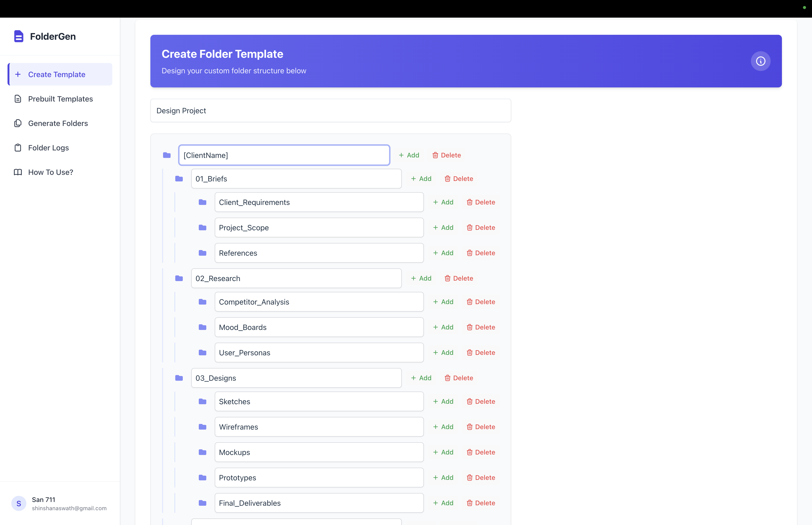This screenshot has height=525, width=812.
Task: Open Prebuilt Templates in sidebar
Action: (x=60, y=99)
